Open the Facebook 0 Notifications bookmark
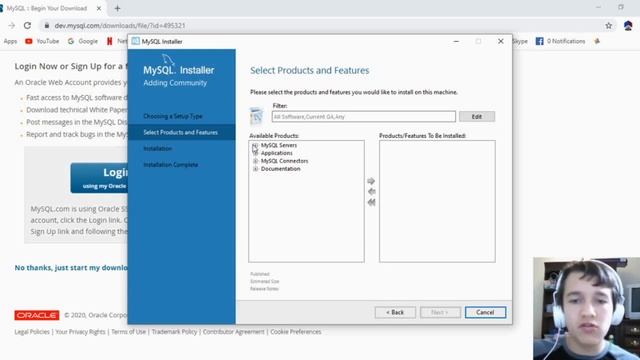 click(560, 41)
